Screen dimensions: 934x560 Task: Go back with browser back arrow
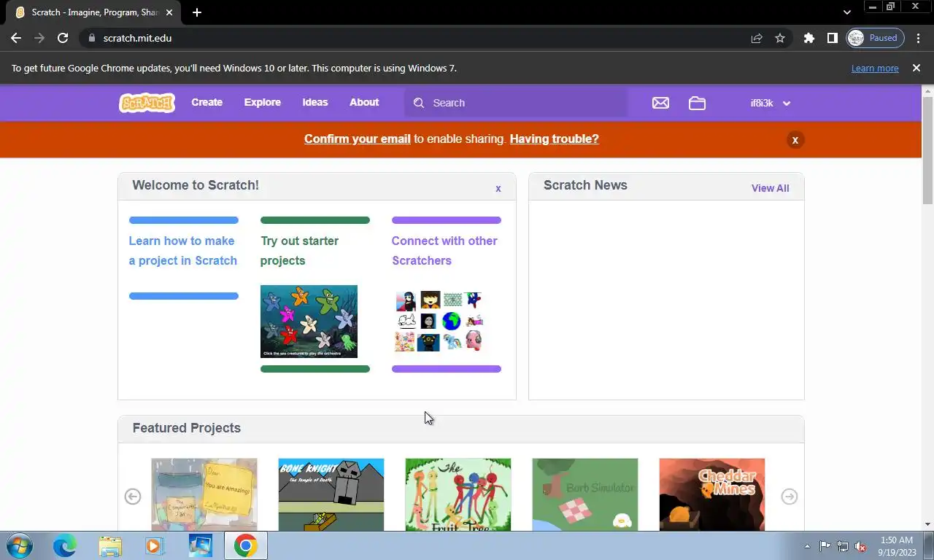(x=16, y=38)
